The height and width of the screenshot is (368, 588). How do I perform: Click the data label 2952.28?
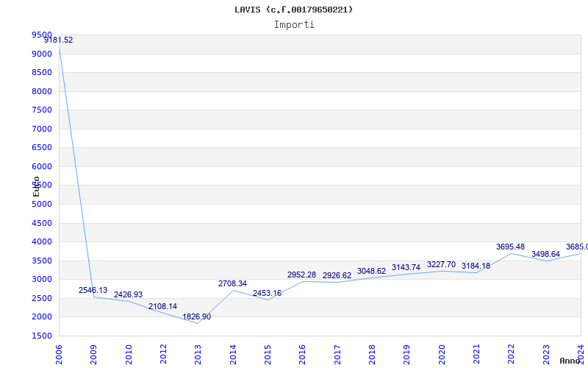(x=302, y=275)
